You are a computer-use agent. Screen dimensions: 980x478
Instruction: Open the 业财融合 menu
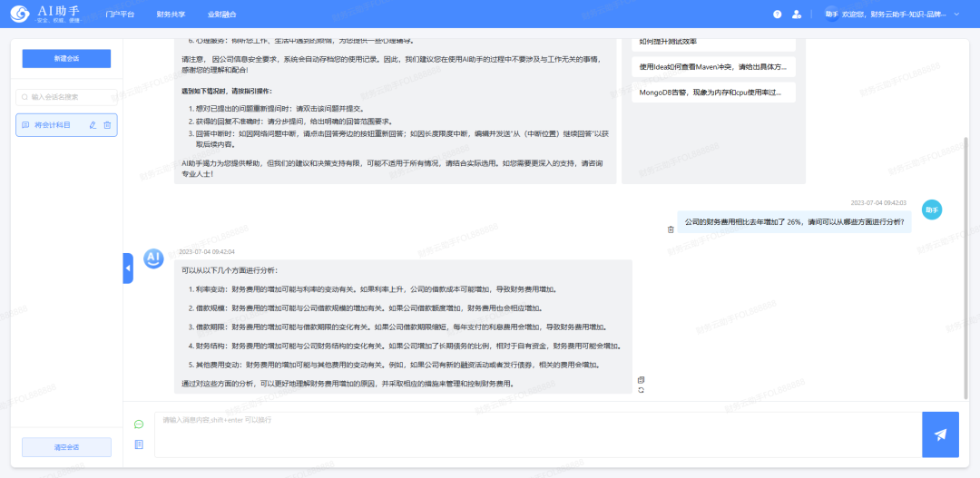(222, 14)
